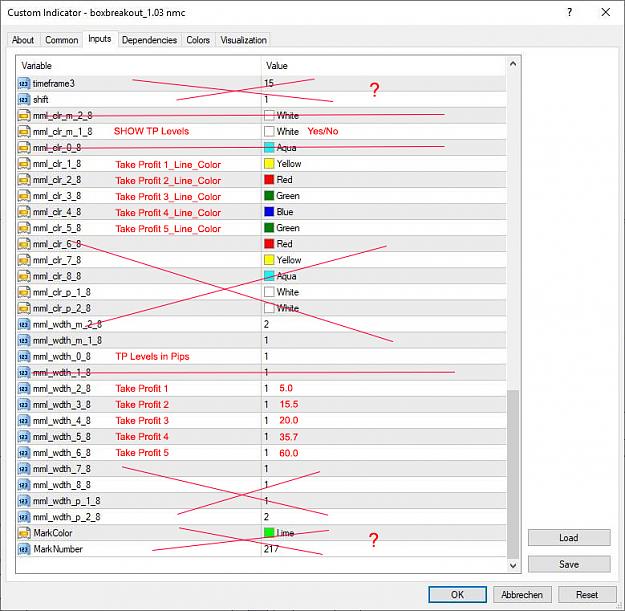Switch to the Common tab
625x611 pixels.
[61, 40]
